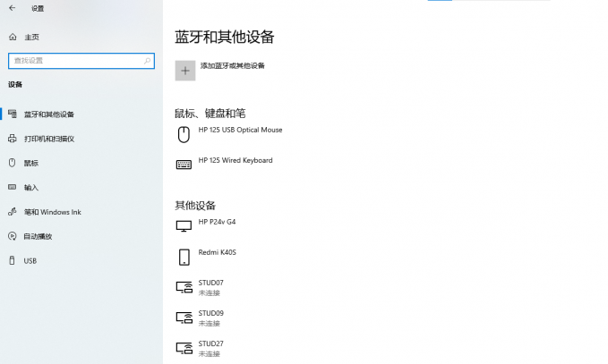Click the USB drive sidebar icon
This screenshot has width=608, height=364.
pos(12,260)
